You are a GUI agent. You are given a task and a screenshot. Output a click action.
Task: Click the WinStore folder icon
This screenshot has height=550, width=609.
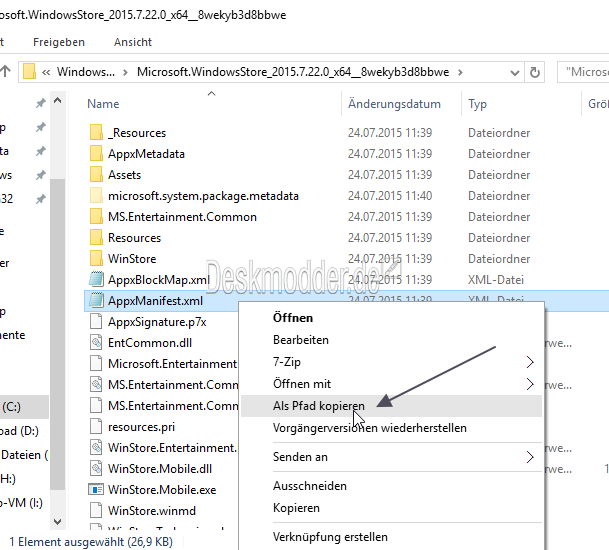click(x=96, y=258)
